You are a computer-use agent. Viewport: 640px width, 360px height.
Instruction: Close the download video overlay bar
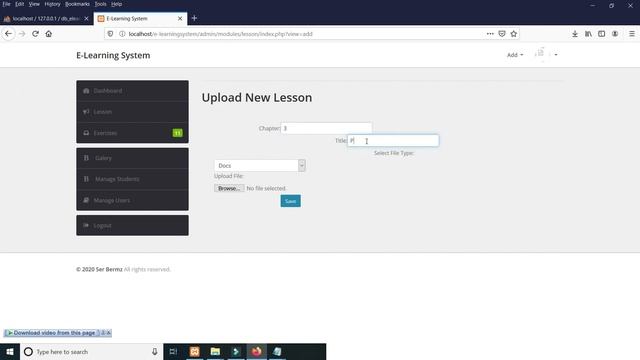pos(109,333)
